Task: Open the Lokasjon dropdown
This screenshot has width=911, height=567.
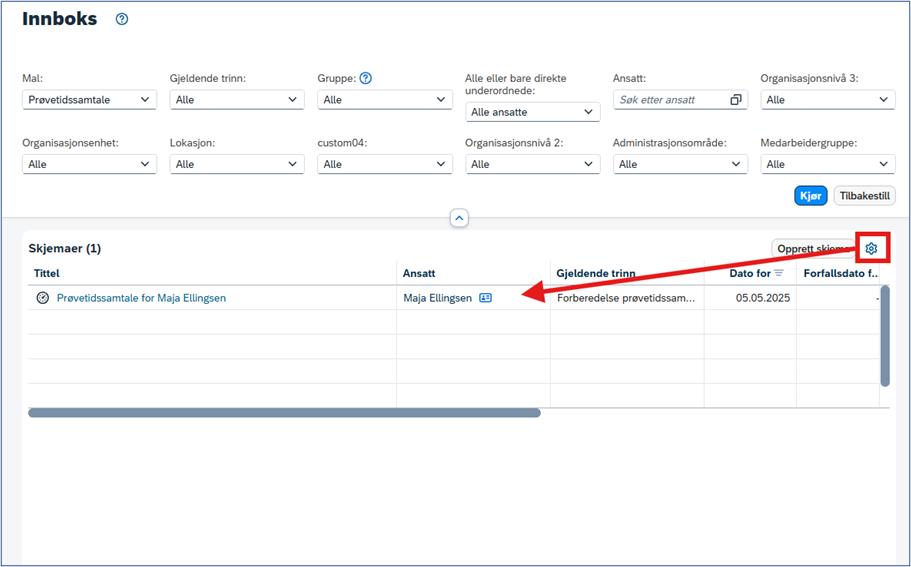Action: pyautogui.click(x=237, y=164)
